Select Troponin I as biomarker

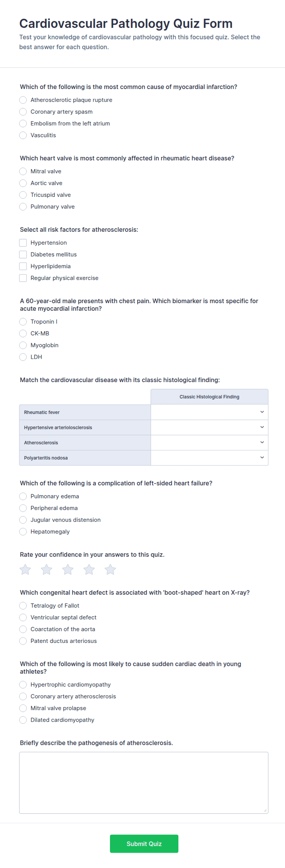click(x=23, y=322)
